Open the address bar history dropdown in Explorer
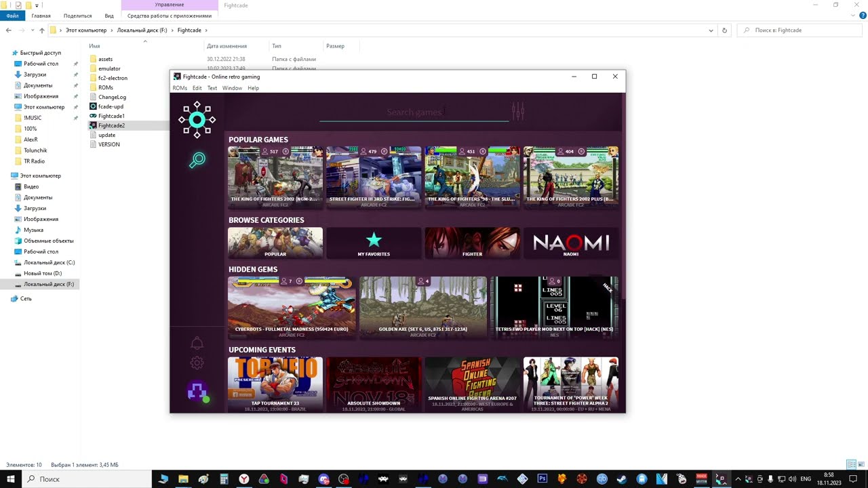Viewport: 868px width, 488px height. (711, 30)
